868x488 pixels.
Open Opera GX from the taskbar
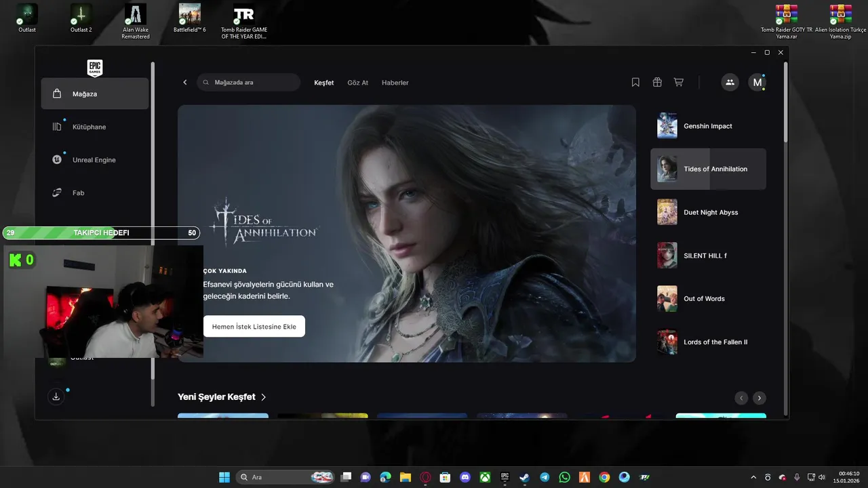tap(426, 477)
